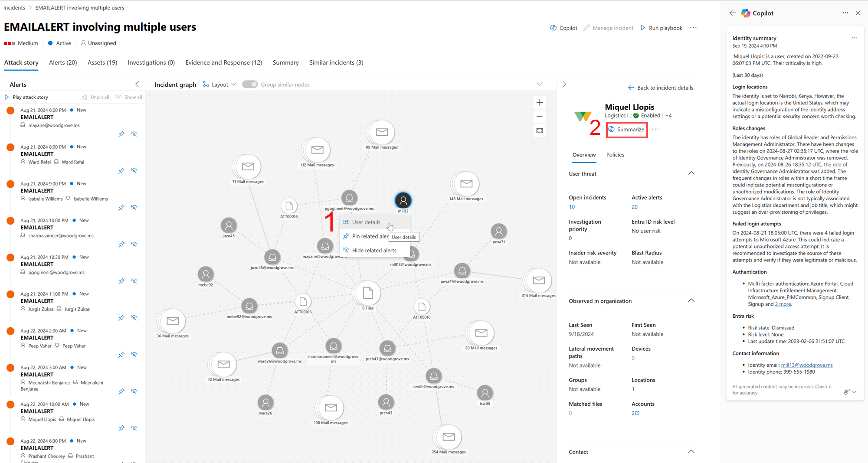868x463 pixels.
Task: Open the 10 open incidents link
Action: (572, 207)
